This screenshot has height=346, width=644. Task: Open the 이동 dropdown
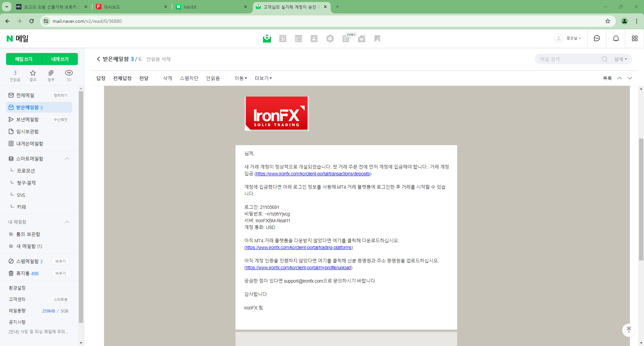(x=240, y=78)
